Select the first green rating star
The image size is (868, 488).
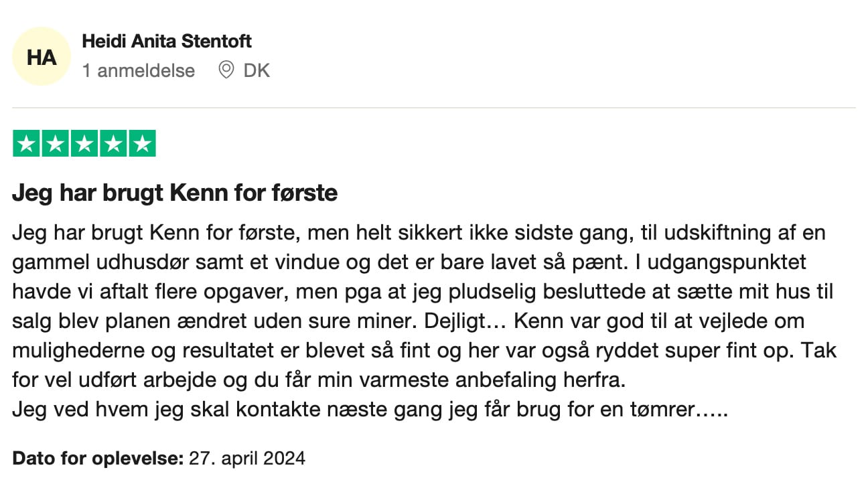[27, 144]
